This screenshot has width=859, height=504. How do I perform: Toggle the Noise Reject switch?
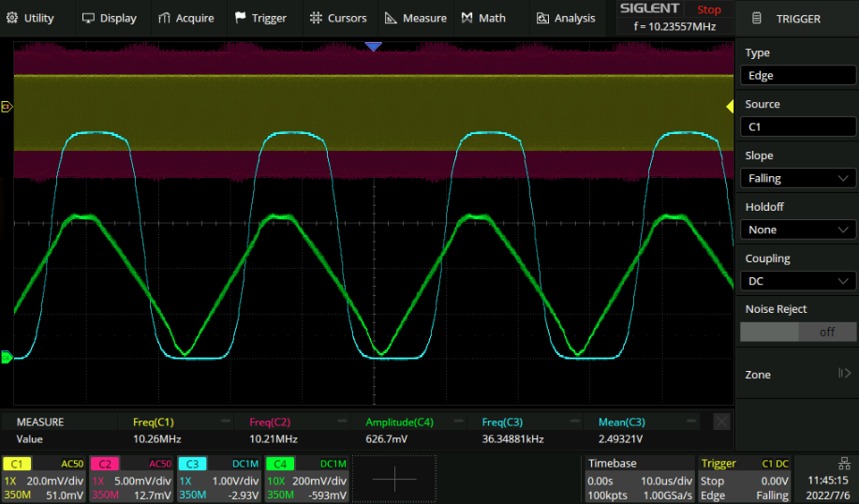click(798, 332)
